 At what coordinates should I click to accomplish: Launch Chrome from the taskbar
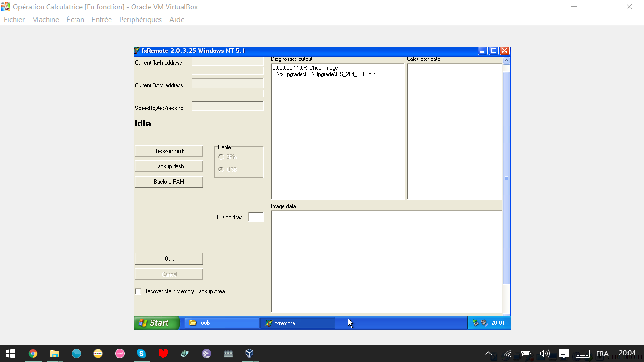pos(33,353)
